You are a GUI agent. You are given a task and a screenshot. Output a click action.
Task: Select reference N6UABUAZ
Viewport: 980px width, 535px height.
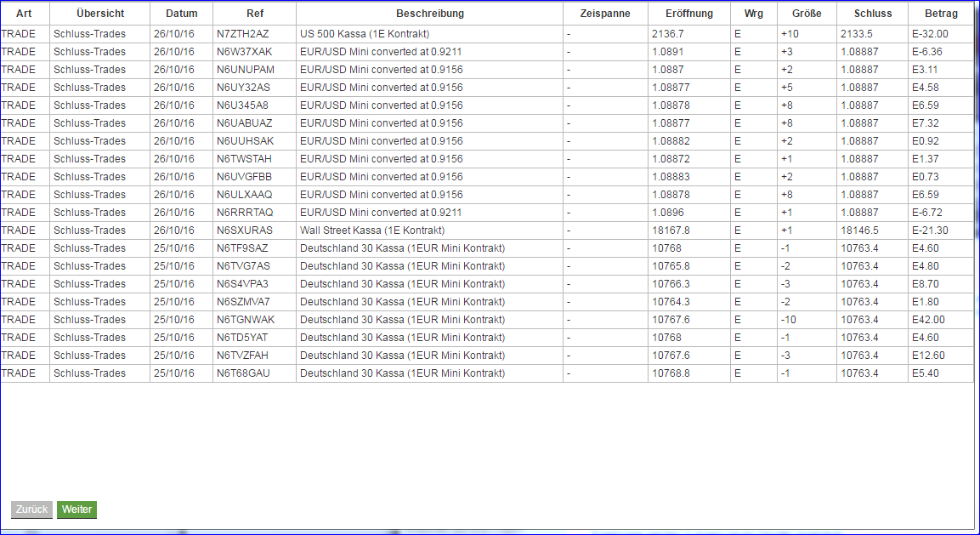pyautogui.click(x=245, y=122)
